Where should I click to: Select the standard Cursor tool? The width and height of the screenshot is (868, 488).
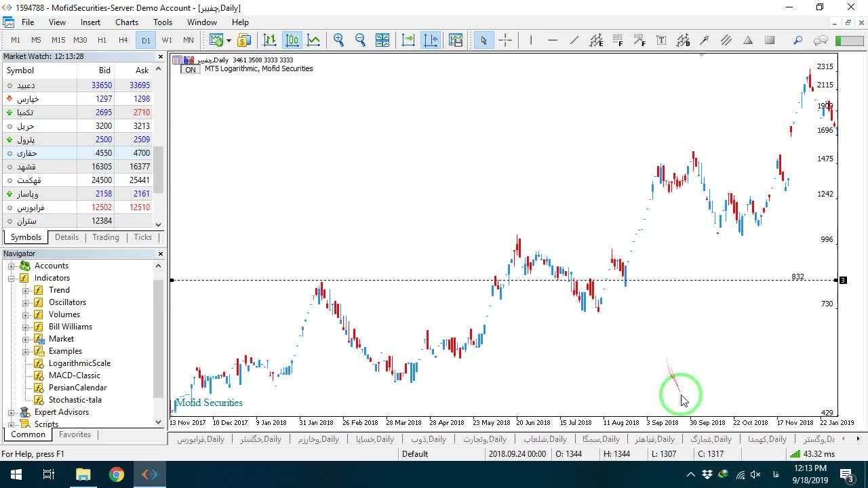tap(484, 40)
